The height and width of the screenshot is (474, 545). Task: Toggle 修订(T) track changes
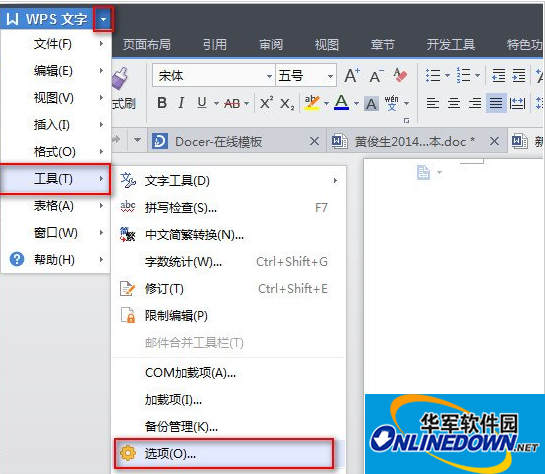click(229, 289)
